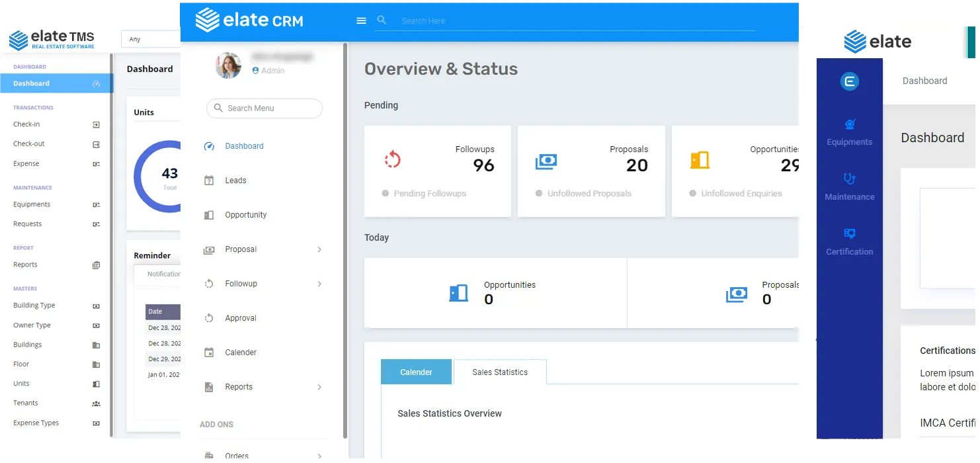The image size is (980, 463).
Task: Click the user avatar photo in CRM sidebar
Action: tap(229, 65)
